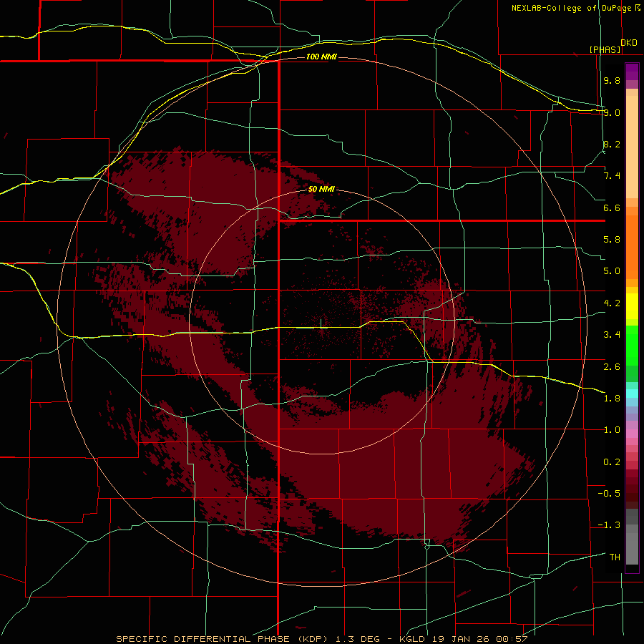Pick the yellow color bar segment
Image resolution: width=644 pixels, height=644 pixels.
coord(632,306)
